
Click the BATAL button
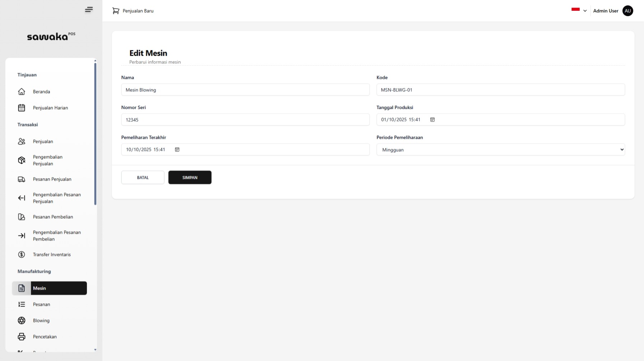143,177
